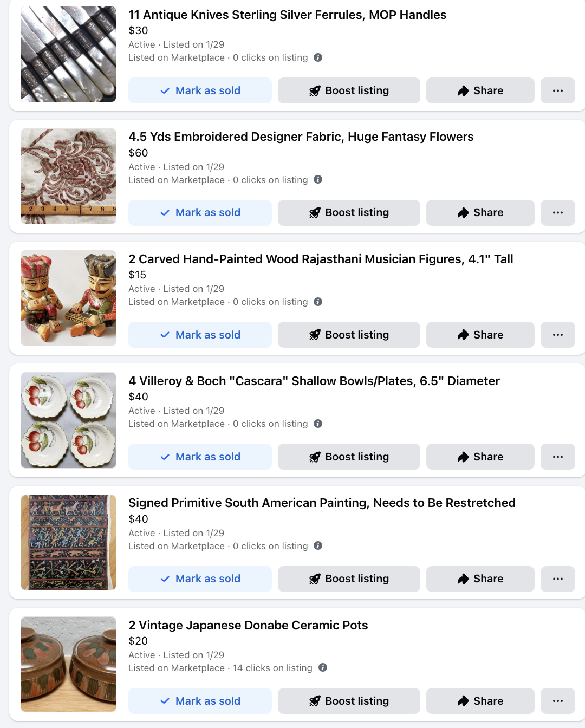Image resolution: width=585 pixels, height=728 pixels.
Task: Boost the South American Painting listing
Action: coord(349,578)
